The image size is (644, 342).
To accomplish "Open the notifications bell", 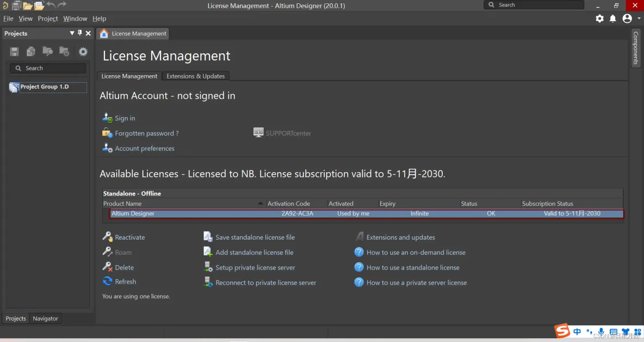I will [x=613, y=19].
